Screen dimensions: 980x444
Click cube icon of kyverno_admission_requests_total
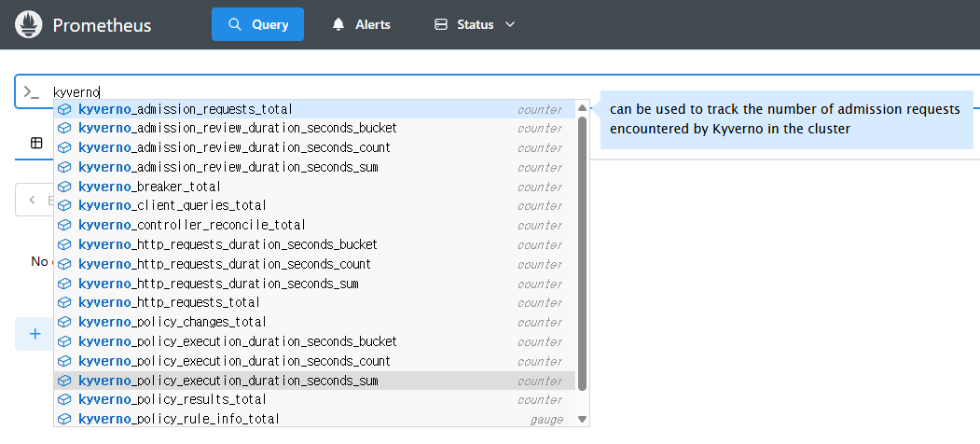[x=64, y=109]
